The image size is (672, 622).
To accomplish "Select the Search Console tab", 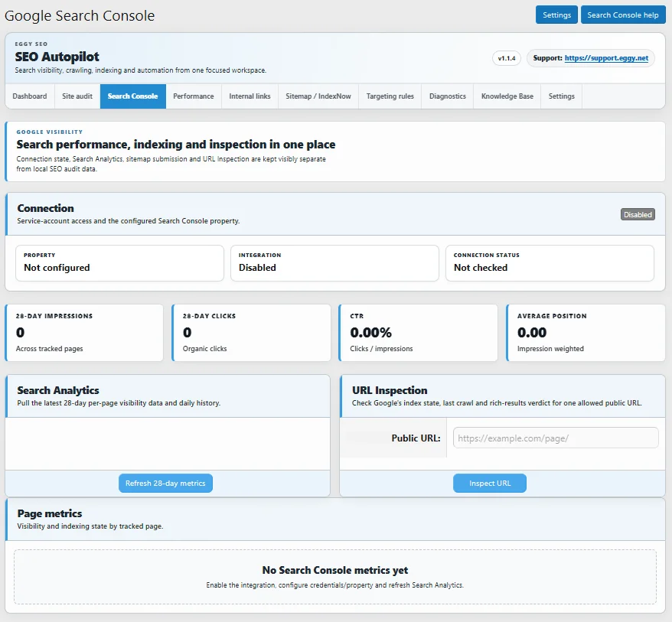I will [133, 96].
